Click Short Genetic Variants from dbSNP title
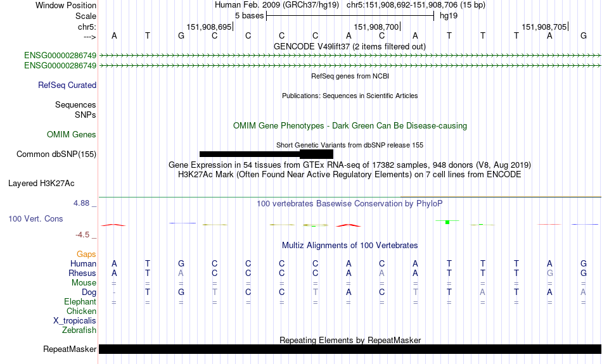The height and width of the screenshot is (364, 602). (x=350, y=145)
